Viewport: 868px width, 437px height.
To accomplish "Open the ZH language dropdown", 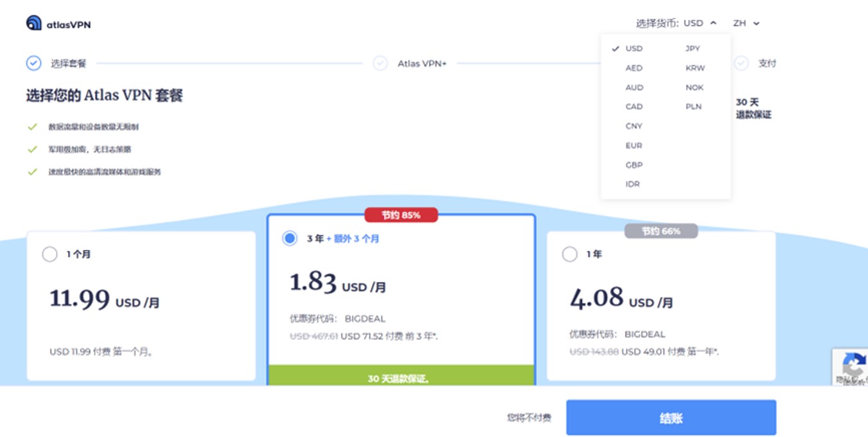I will (747, 23).
